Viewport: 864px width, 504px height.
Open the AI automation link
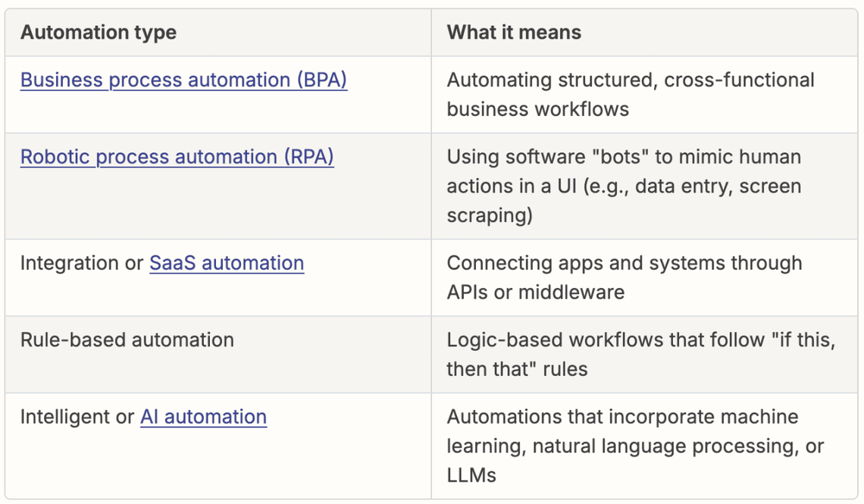[x=203, y=417]
